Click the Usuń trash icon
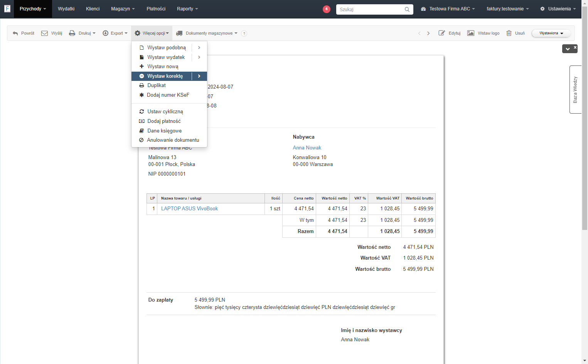 point(509,33)
